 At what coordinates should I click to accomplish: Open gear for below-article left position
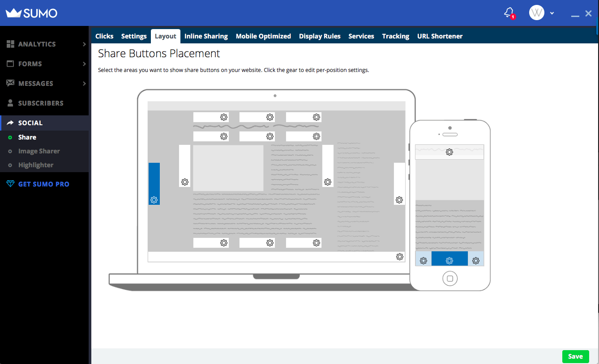[224, 243]
